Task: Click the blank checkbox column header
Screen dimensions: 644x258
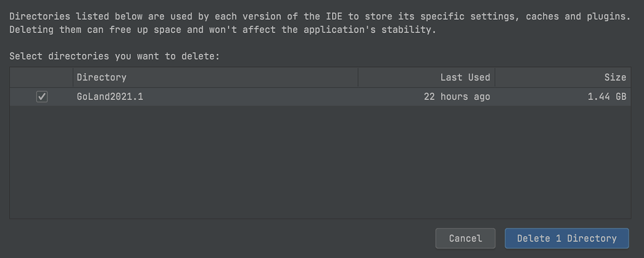Action: click(42, 77)
